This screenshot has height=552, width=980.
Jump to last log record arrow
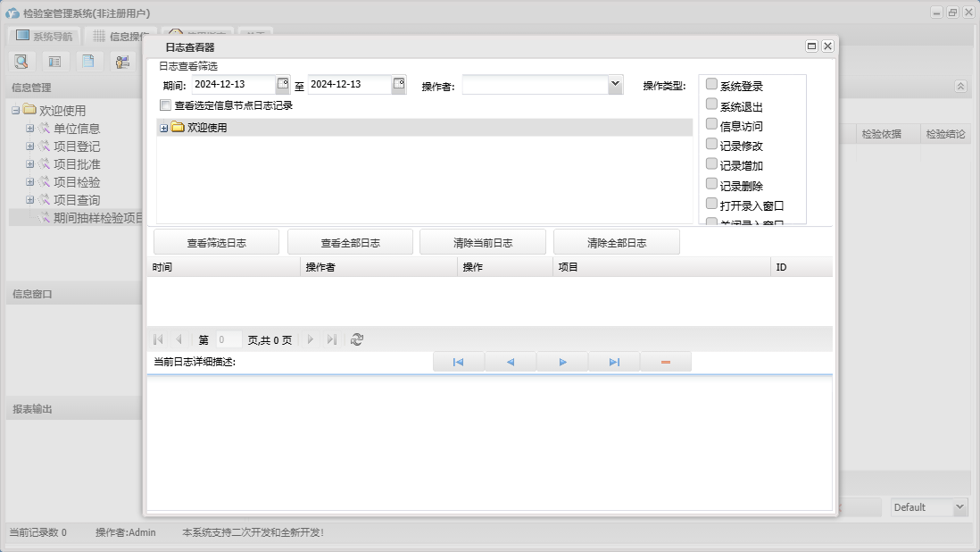click(614, 362)
